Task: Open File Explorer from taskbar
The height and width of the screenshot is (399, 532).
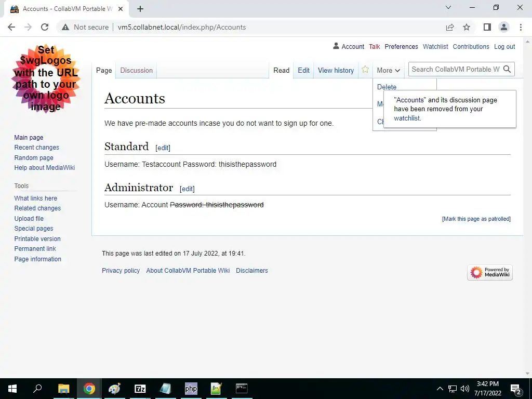Action: tap(64, 389)
